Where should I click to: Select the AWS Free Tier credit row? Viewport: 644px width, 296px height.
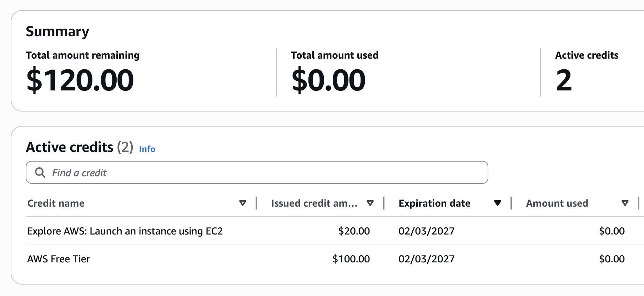coord(59,259)
